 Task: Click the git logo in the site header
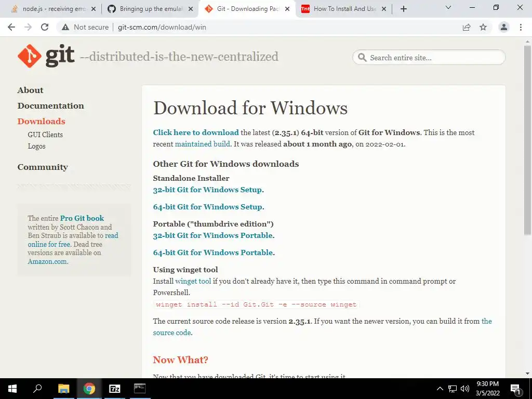click(46, 56)
